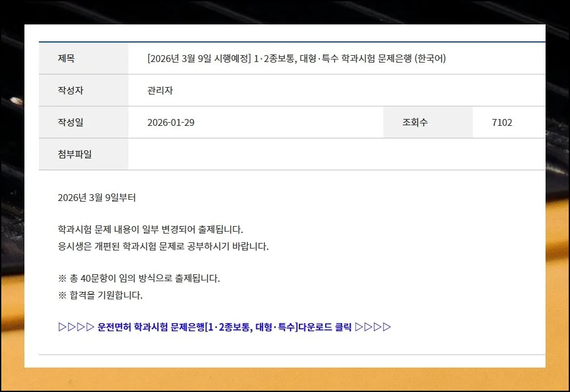This screenshot has width=570, height=392.
Task: Click the triangle arrows before the download link
Action: (x=76, y=327)
